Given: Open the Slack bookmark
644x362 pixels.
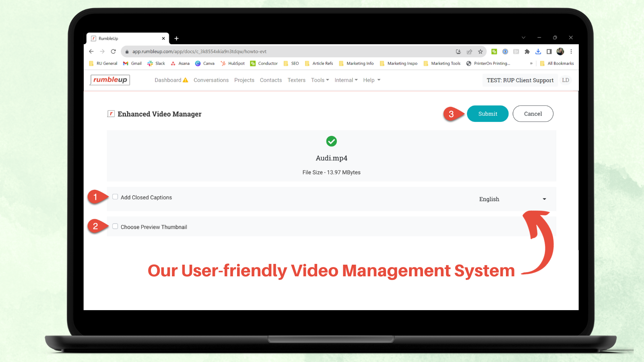Looking at the screenshot, I should pos(156,63).
